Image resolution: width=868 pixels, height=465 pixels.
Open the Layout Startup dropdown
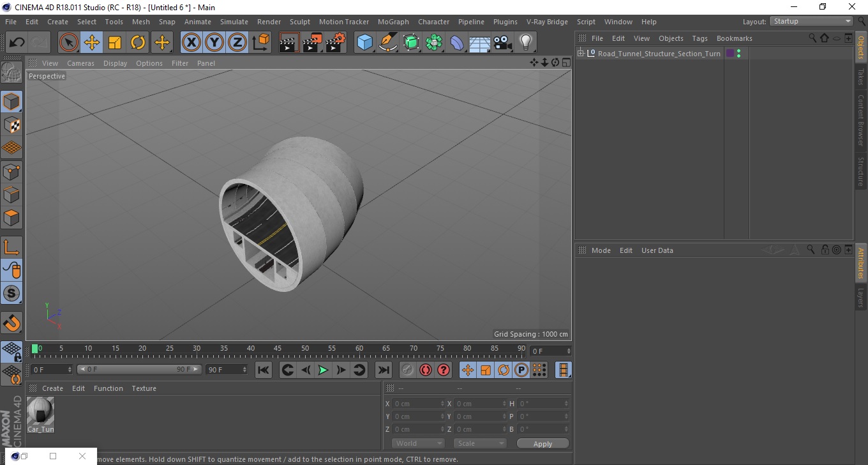point(811,21)
